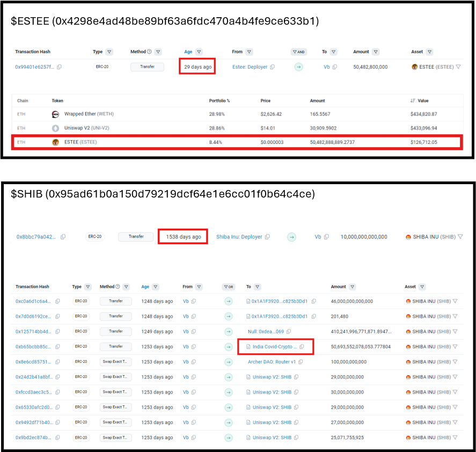This screenshot has width=476, height=452.
Task: Open transaction 0x99401e6257f link
Action: point(34,67)
